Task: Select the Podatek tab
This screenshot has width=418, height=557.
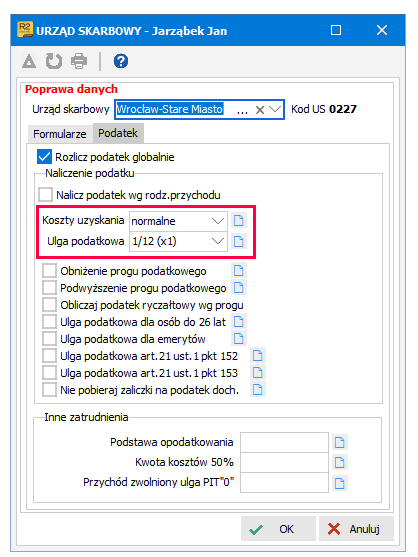Action: coord(118,133)
